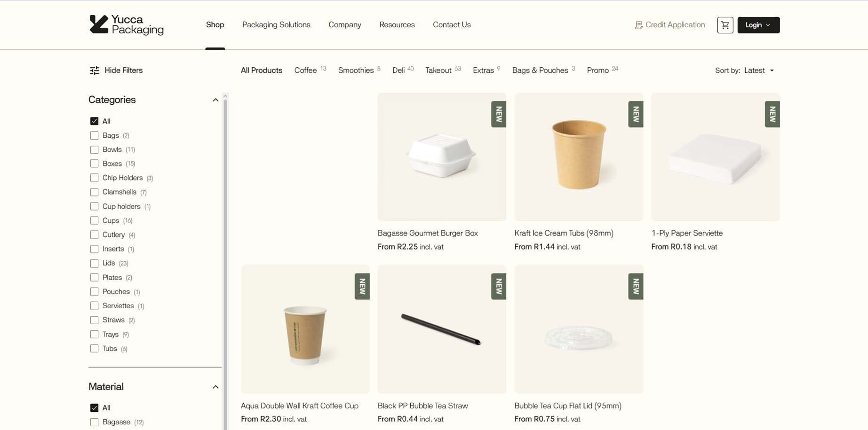This screenshot has height=430, width=868.
Task: Check the Tubs category checkbox
Action: click(94, 349)
